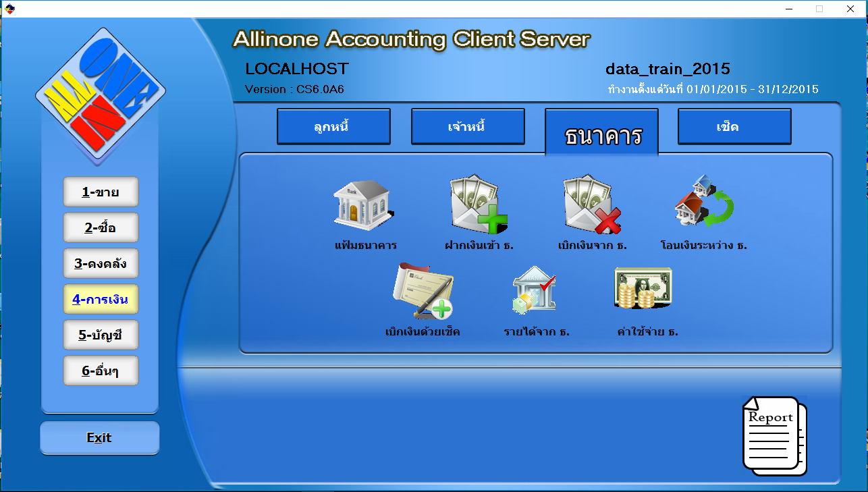Screen dimensions: 868x492
Task: Open the รายได้จาก ธ. bank income icon
Action: point(535,289)
